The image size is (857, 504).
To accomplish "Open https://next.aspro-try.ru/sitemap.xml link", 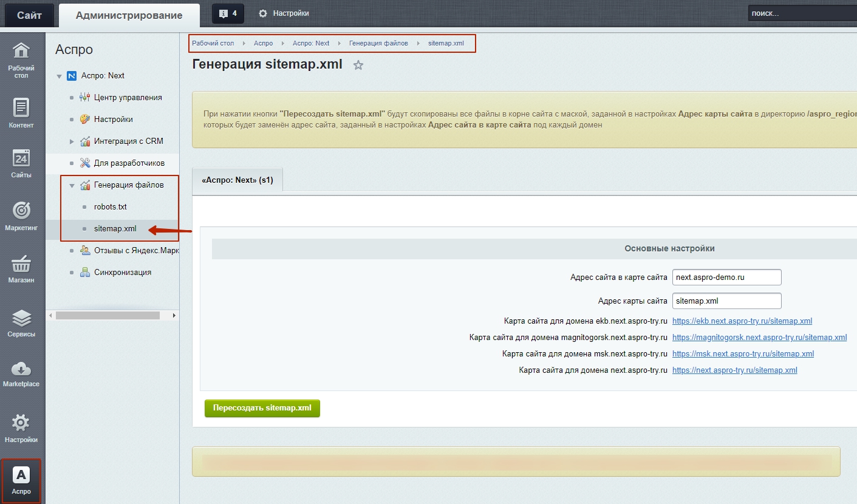I will pos(734,370).
